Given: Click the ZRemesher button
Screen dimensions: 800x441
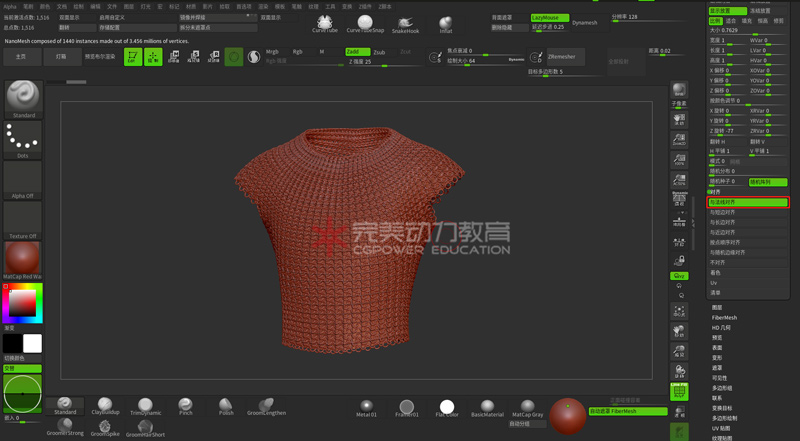Looking at the screenshot, I should (567, 58).
